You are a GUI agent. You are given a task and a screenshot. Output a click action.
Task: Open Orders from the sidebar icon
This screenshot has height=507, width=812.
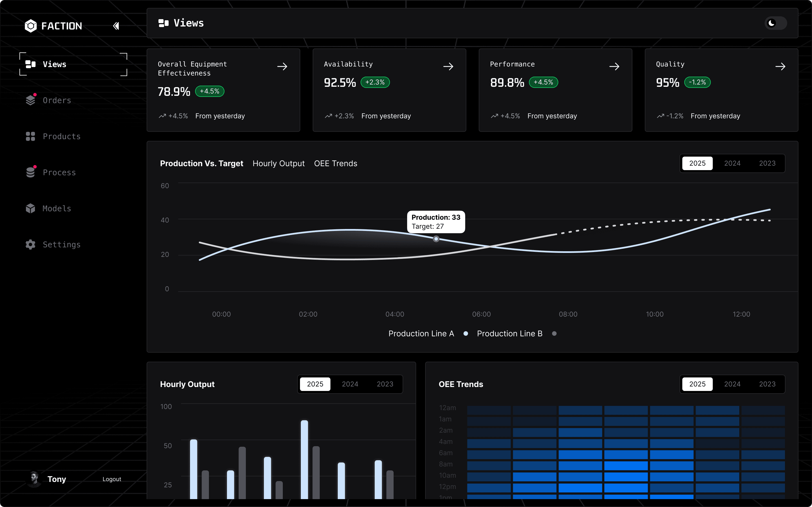(30, 100)
